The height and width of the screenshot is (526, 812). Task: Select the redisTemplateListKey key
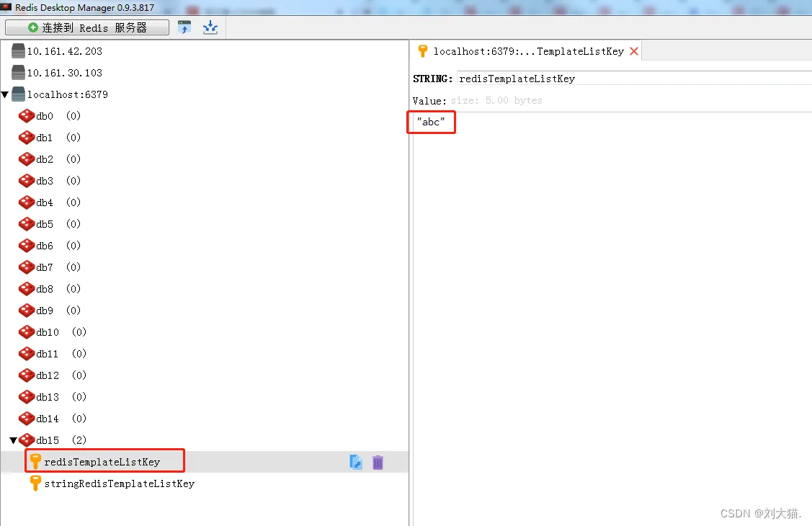(102, 462)
